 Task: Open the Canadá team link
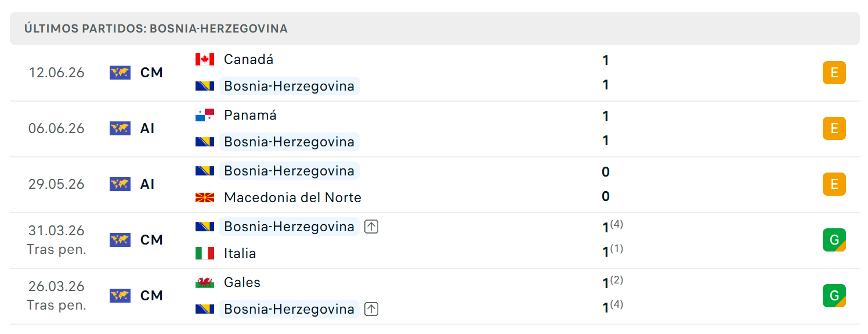[x=248, y=59]
